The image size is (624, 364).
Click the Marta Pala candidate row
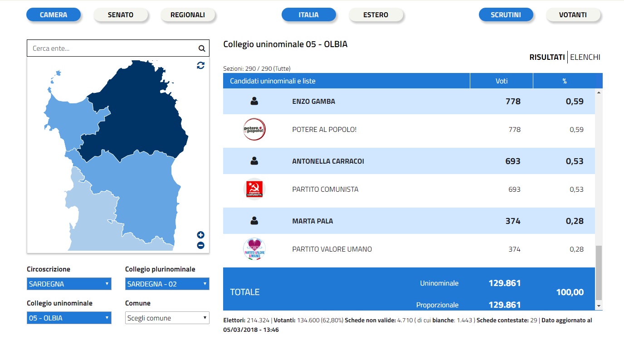[x=408, y=221]
